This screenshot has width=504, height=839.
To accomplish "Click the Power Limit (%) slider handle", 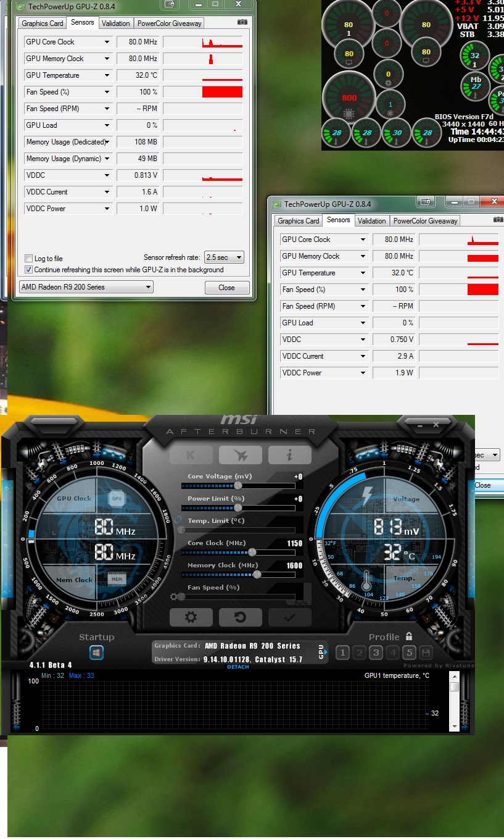I will 238,507.
